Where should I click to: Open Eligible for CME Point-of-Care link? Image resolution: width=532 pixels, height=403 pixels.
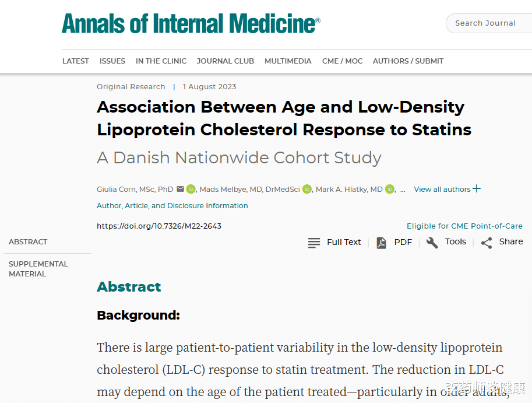click(x=464, y=226)
